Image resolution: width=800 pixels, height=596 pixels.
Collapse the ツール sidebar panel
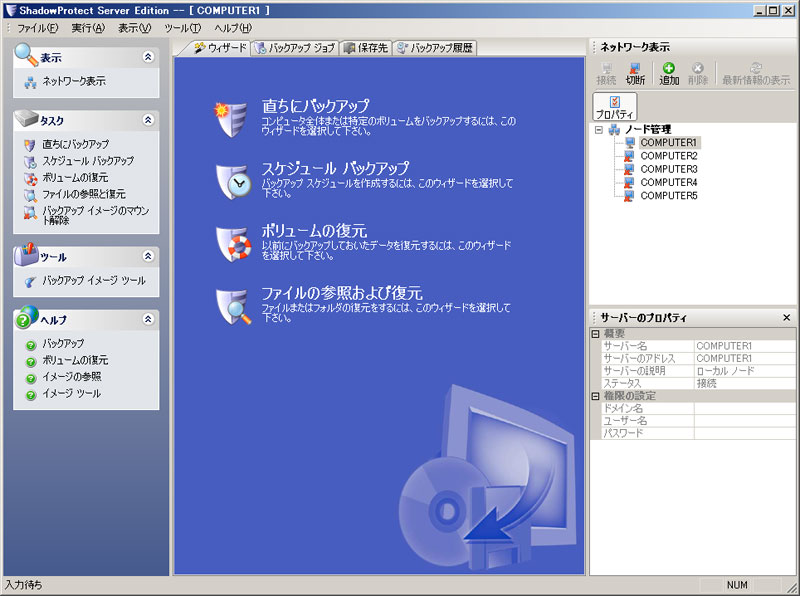pos(148,256)
